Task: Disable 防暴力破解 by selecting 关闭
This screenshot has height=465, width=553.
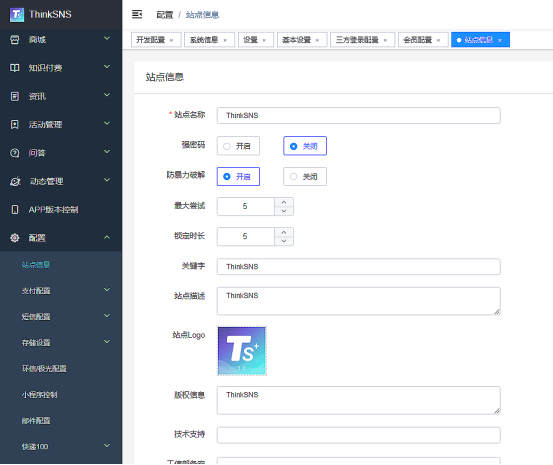Action: coord(305,176)
